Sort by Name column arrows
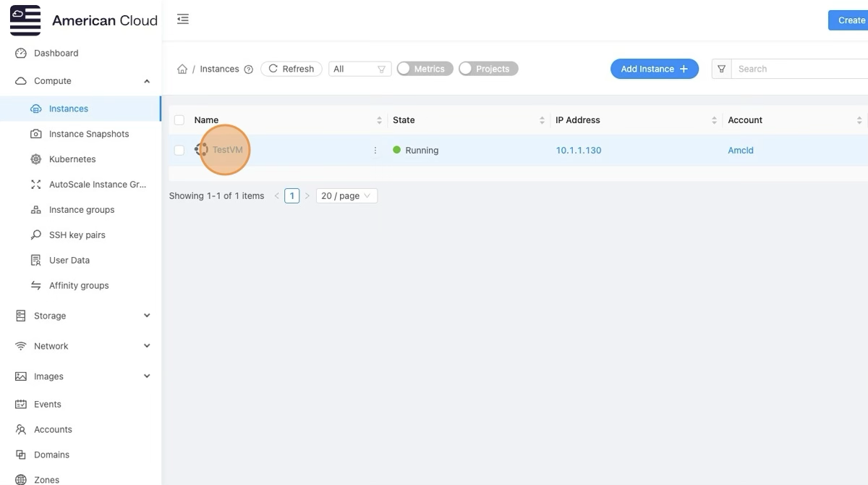 click(x=379, y=120)
